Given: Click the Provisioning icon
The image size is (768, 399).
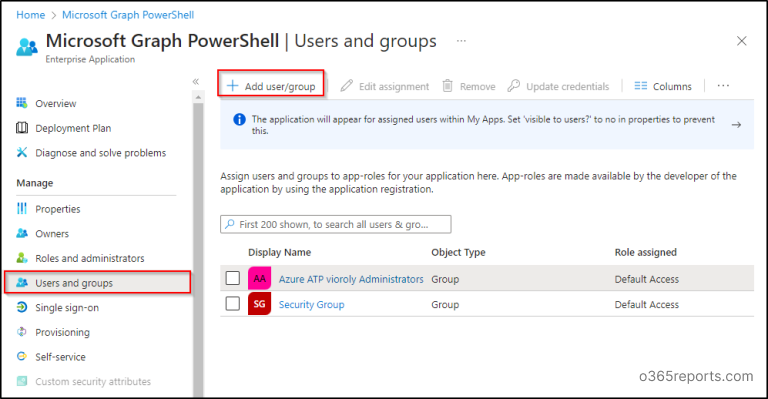Looking at the screenshot, I should pos(22,332).
